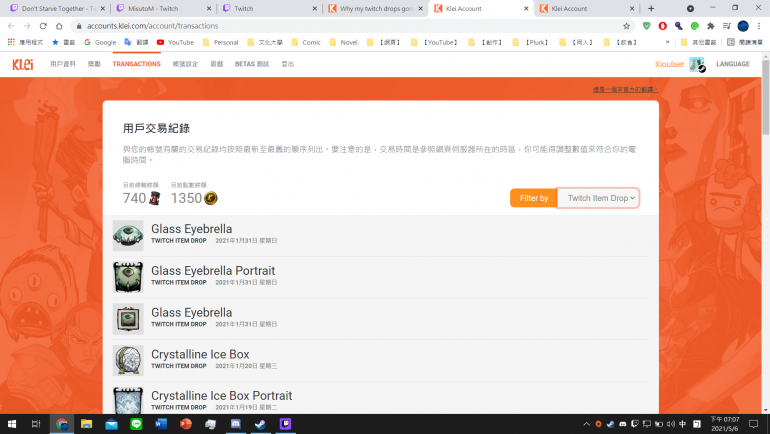This screenshot has width=770, height=434.
Task: Click the unofficial translation notice link
Action: (625, 89)
